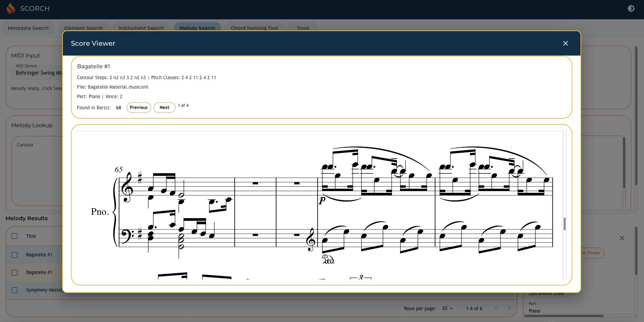Open the Chord Naming Tool tab
The width and height of the screenshot is (644, 322).
coord(254,28)
